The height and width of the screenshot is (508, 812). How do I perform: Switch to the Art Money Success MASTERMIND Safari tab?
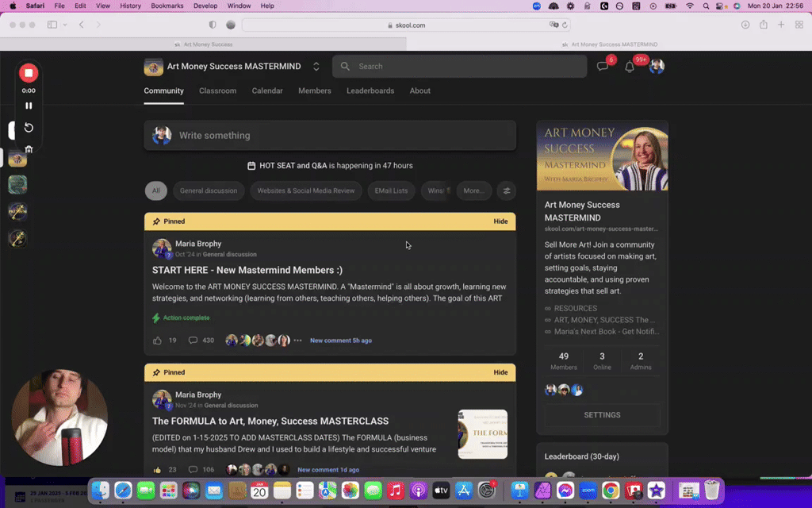pyautogui.click(x=609, y=44)
